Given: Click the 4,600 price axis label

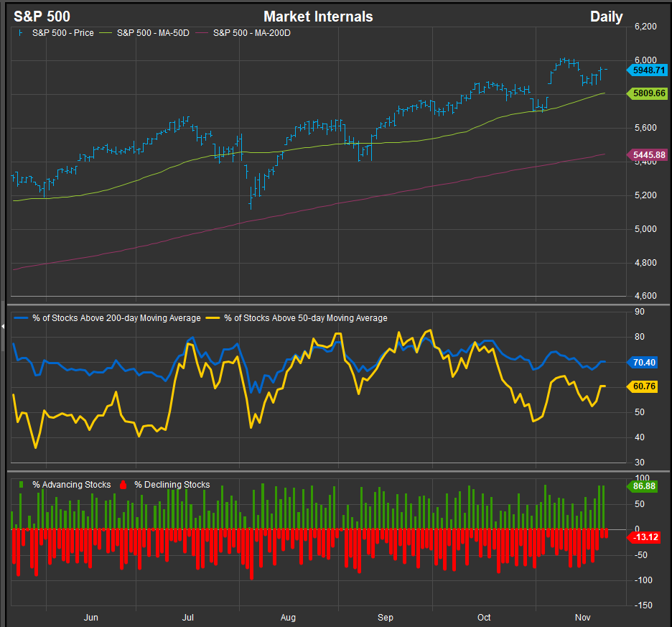Looking at the screenshot, I should (x=645, y=295).
